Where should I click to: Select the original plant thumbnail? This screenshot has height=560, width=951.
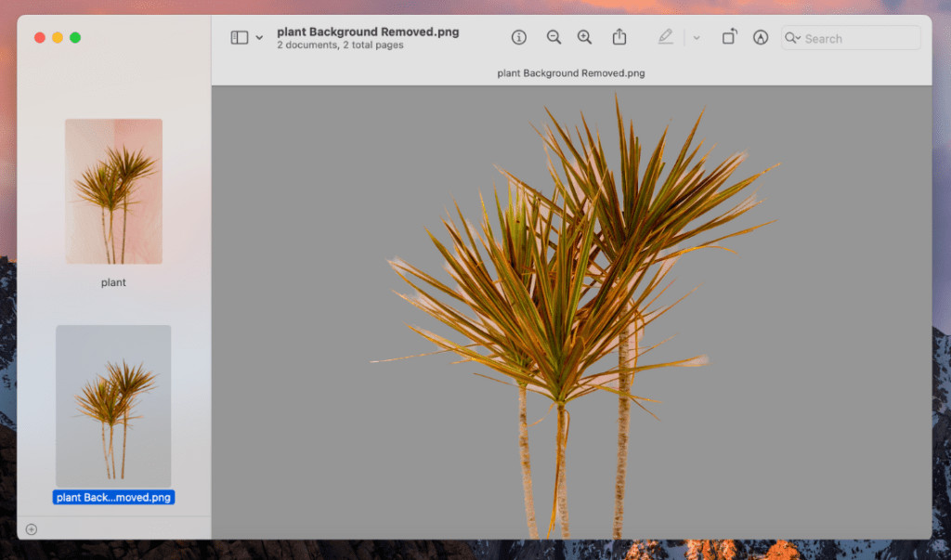click(113, 191)
